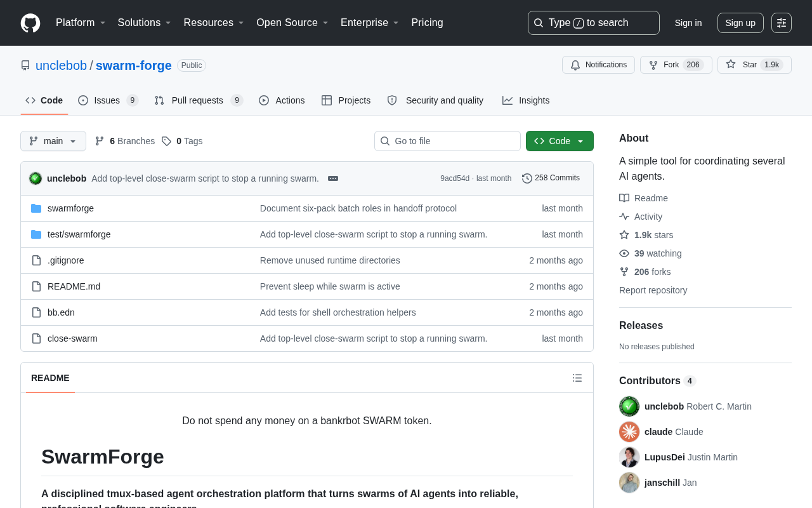Expand the Resources menu
The image size is (812, 508).
(x=214, y=23)
